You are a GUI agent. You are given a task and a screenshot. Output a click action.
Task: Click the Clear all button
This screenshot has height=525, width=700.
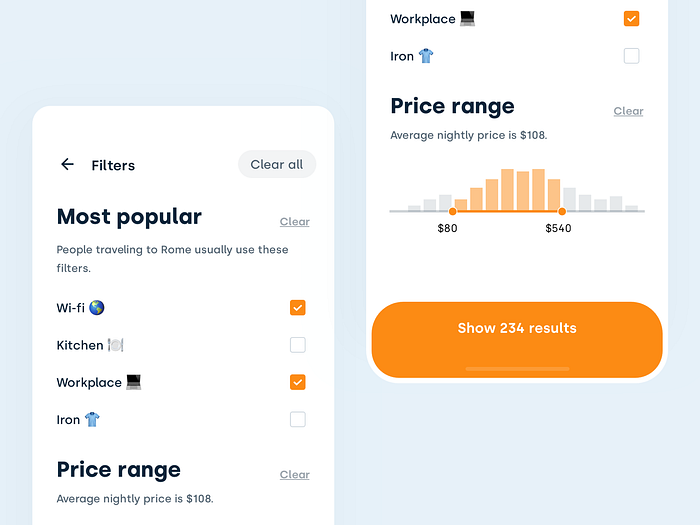pos(277,164)
